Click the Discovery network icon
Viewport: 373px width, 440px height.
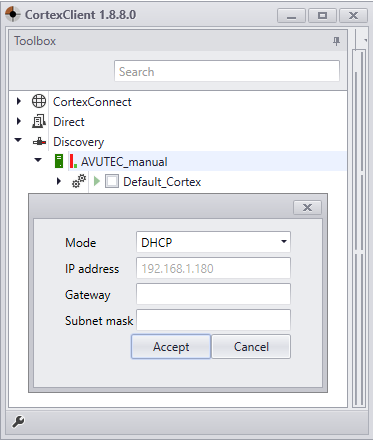pyautogui.click(x=39, y=142)
